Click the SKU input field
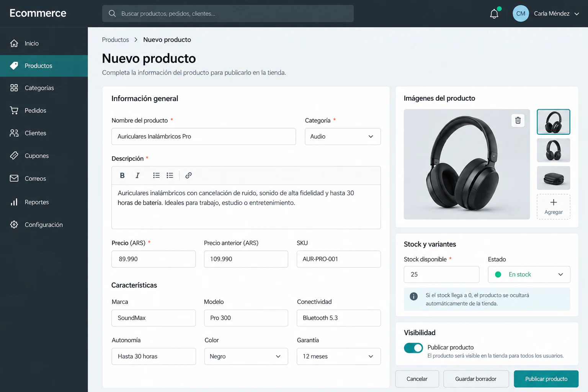 pyautogui.click(x=339, y=259)
